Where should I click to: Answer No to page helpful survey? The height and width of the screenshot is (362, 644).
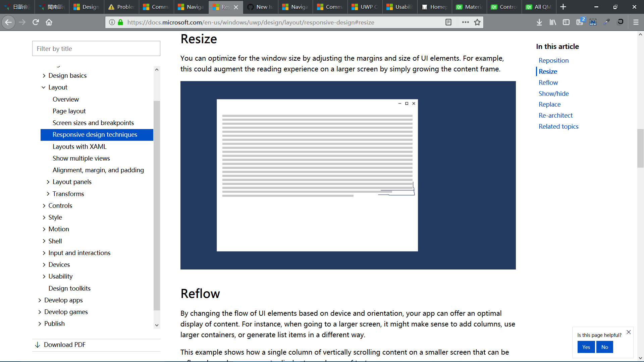coord(605,347)
